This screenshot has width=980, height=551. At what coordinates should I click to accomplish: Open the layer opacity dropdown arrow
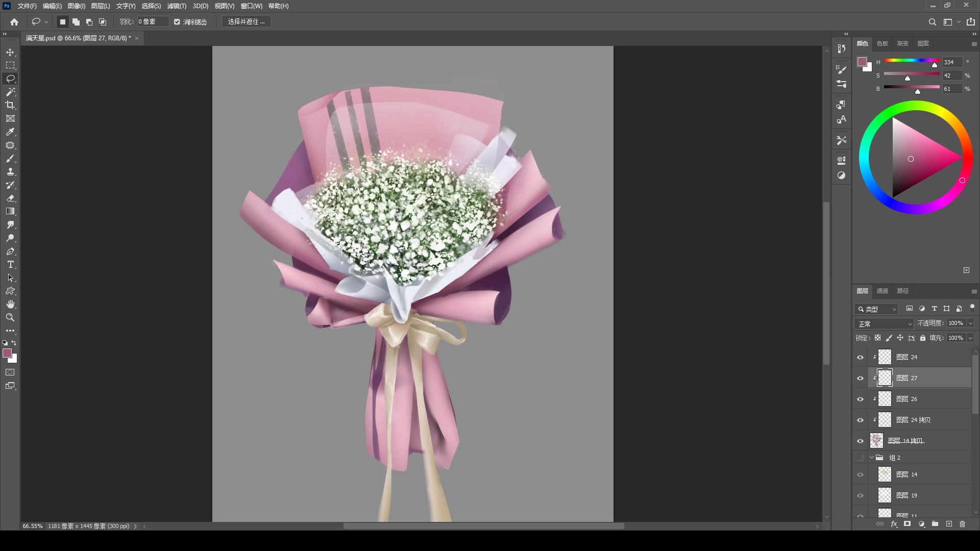coord(970,323)
